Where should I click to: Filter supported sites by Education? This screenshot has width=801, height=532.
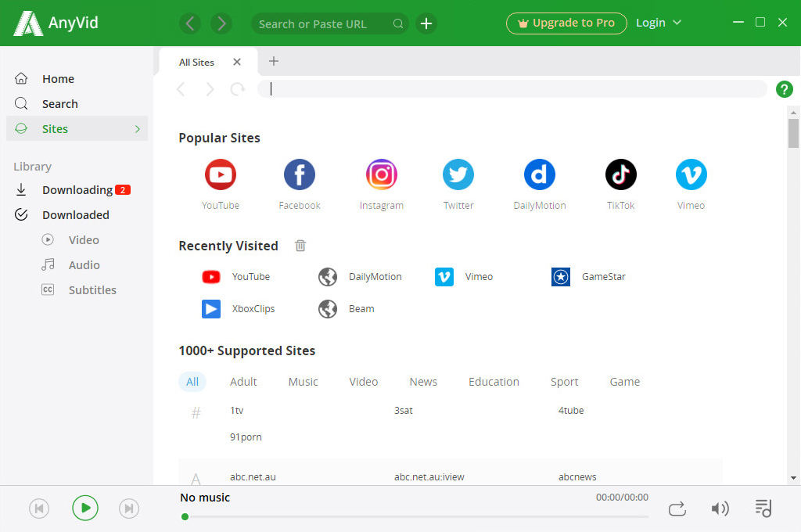pos(494,382)
